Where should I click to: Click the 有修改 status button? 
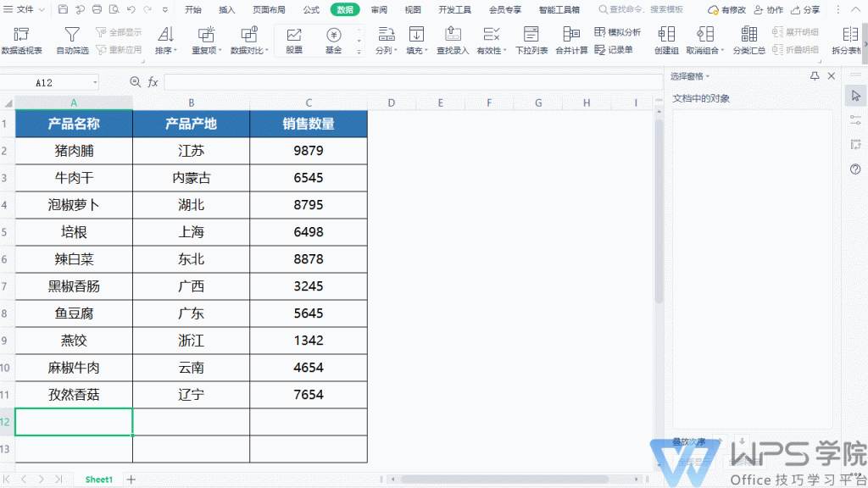pos(726,9)
